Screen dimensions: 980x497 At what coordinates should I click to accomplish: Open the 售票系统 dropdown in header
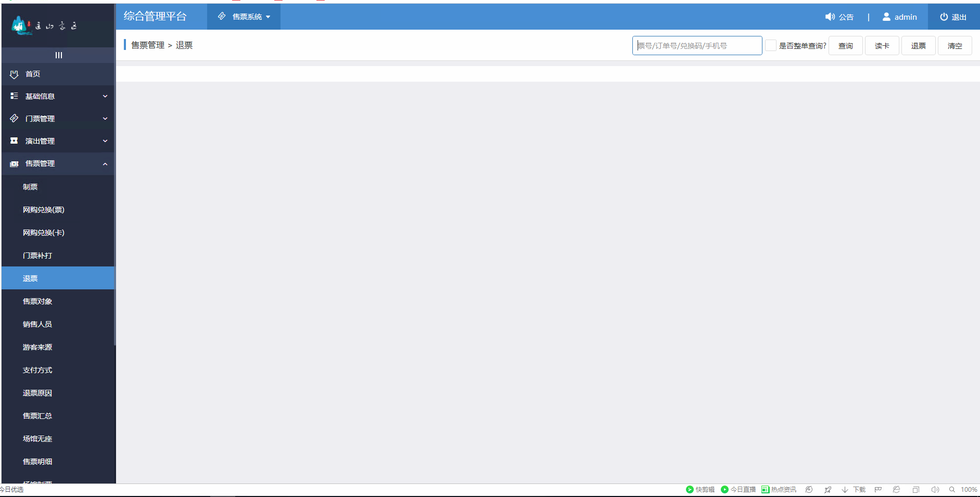[x=244, y=17]
